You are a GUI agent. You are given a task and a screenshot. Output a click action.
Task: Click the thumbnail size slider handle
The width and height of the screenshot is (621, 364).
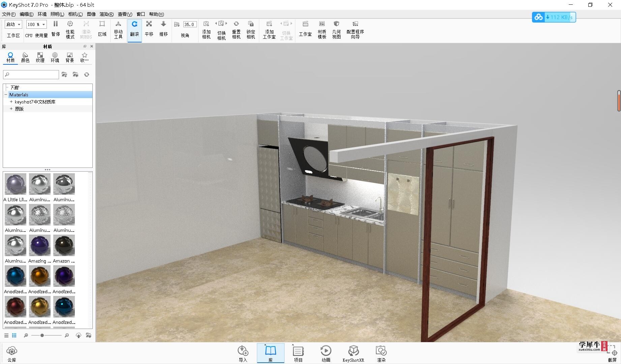point(42,335)
